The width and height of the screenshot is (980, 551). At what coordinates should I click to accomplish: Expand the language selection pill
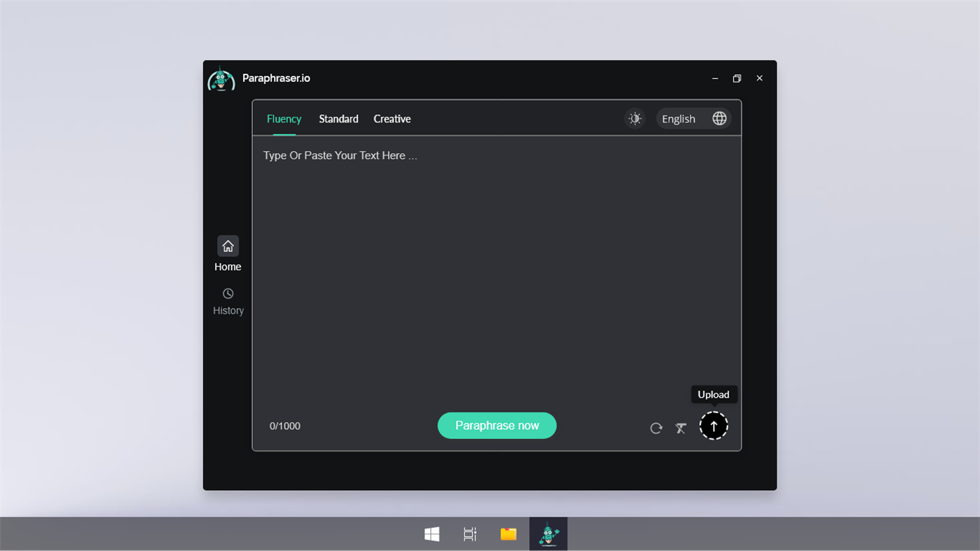click(x=692, y=118)
